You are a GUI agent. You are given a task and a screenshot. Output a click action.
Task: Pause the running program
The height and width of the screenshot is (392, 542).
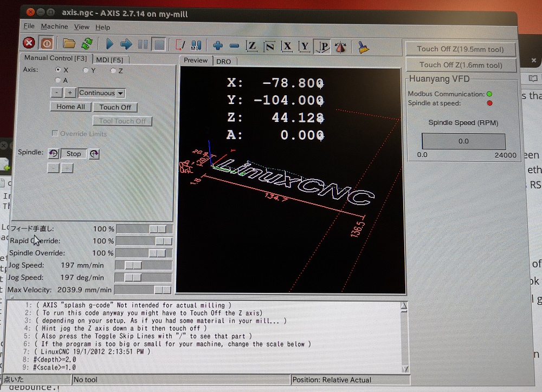pos(143,44)
